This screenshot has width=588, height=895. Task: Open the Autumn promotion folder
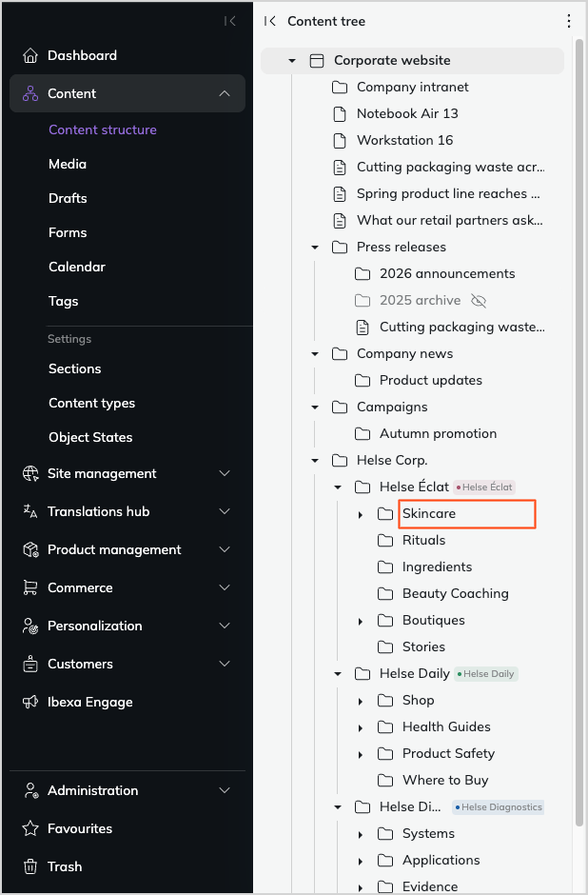click(438, 434)
